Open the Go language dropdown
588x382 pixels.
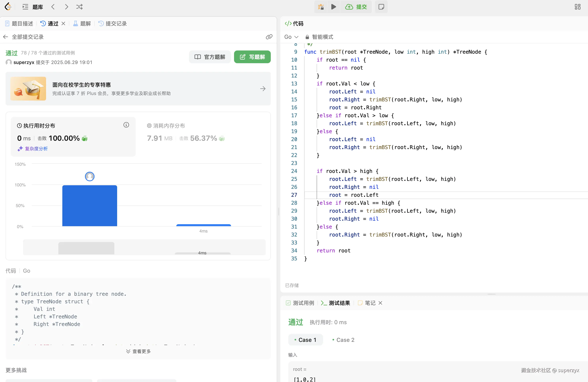tap(291, 37)
